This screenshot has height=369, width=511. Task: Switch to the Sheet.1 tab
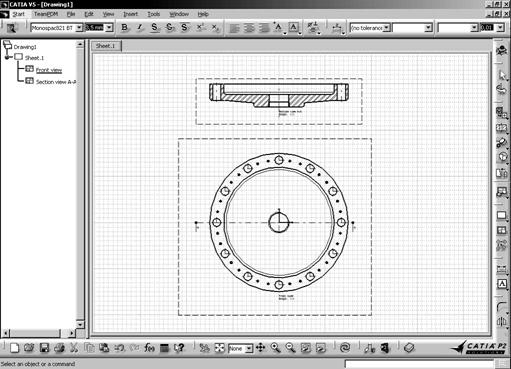coord(106,46)
